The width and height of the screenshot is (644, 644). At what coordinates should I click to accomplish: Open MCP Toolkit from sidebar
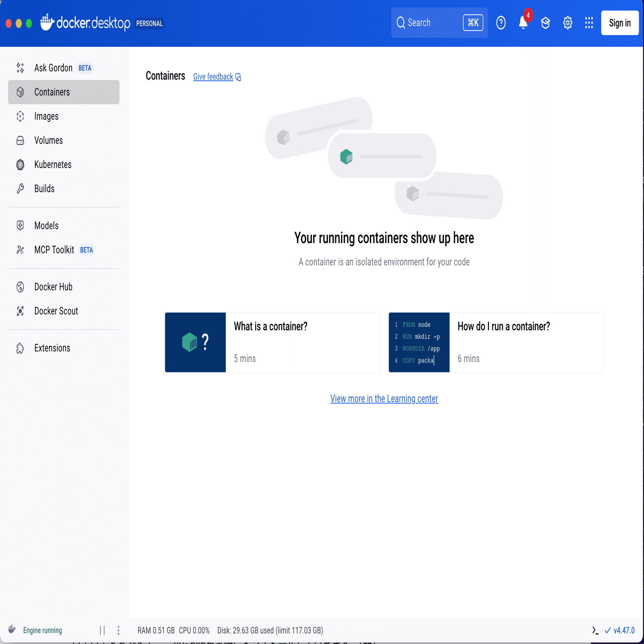coord(64,250)
